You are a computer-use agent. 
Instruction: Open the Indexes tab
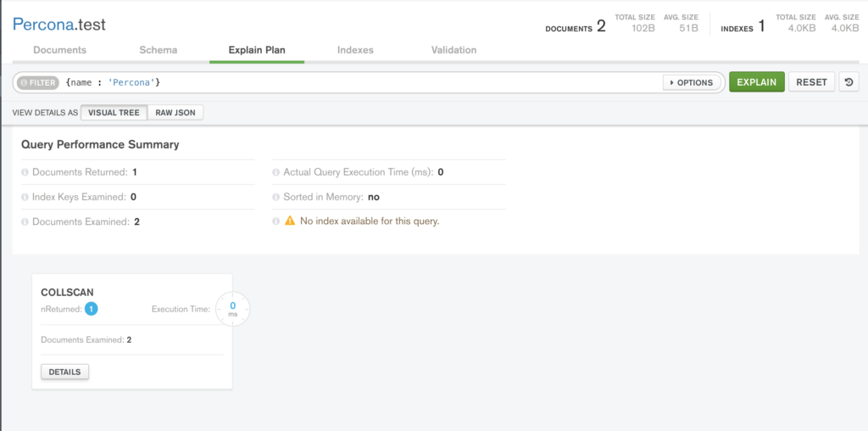pos(355,50)
